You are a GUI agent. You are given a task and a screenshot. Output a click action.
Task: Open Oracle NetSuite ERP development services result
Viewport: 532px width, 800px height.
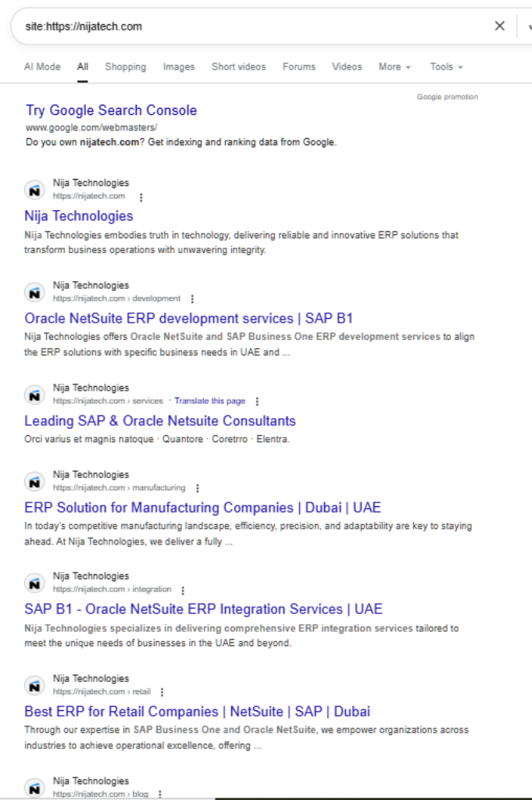pyautogui.click(x=188, y=319)
